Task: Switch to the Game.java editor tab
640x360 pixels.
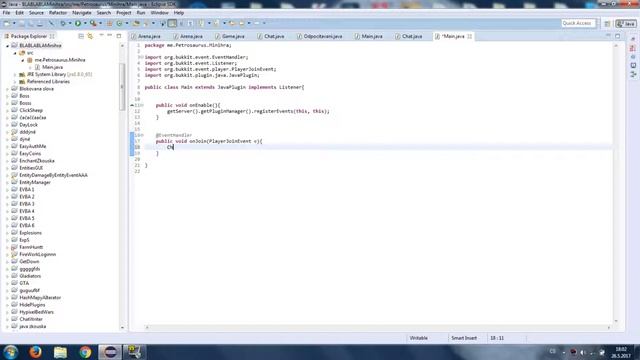Action: click(x=229, y=36)
